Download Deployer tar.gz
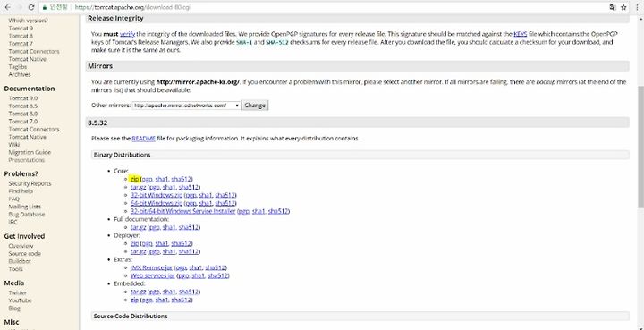The image size is (644, 330). point(138,251)
